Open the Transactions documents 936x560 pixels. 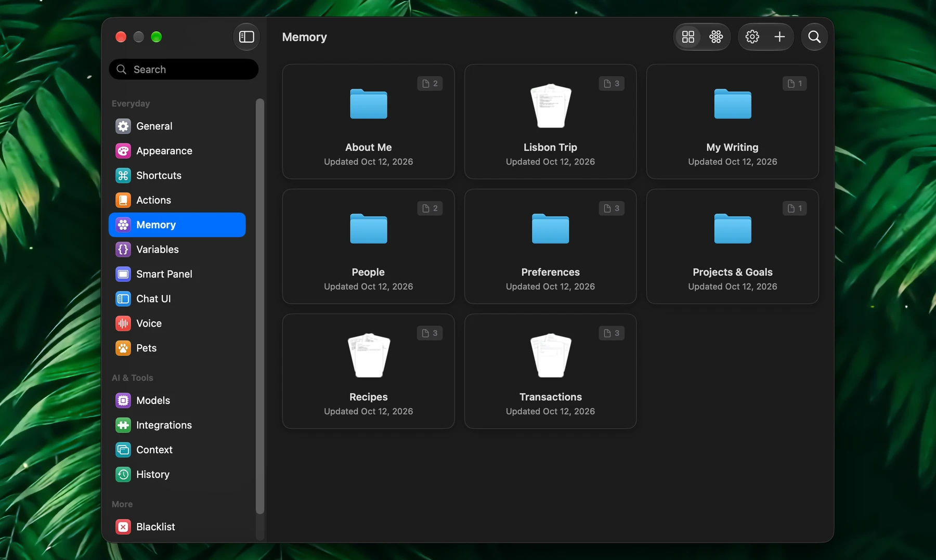[x=550, y=371]
